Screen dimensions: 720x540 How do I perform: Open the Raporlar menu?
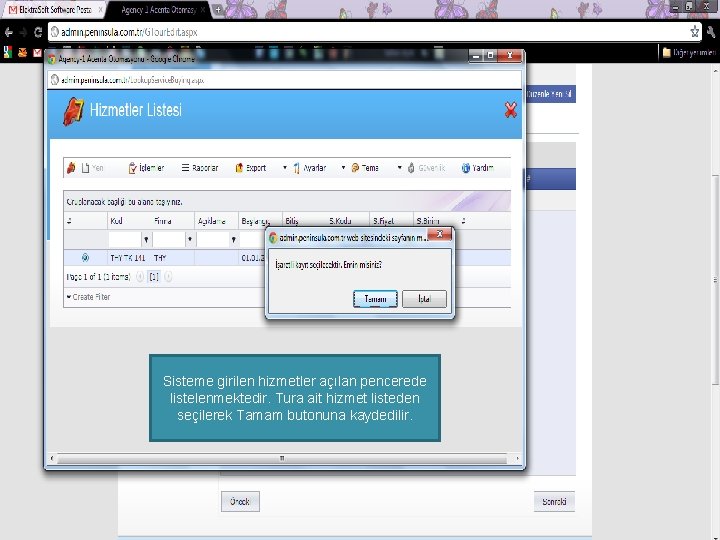200,168
